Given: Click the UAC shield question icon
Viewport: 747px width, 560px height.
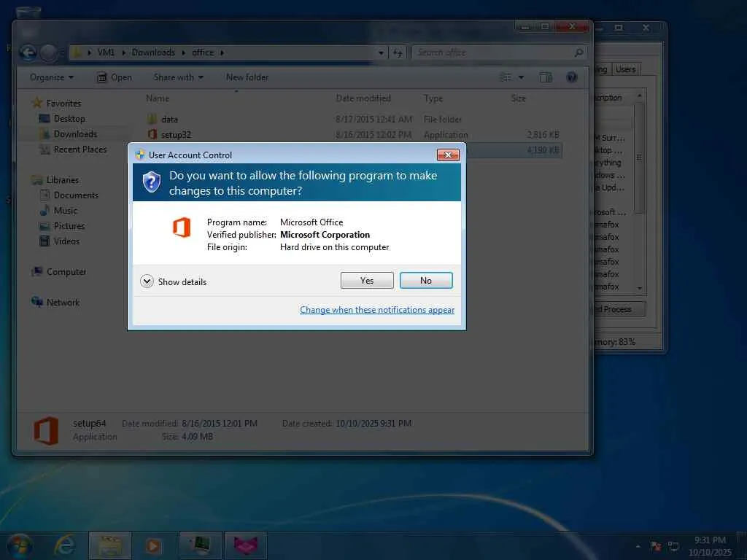Looking at the screenshot, I should coord(152,182).
